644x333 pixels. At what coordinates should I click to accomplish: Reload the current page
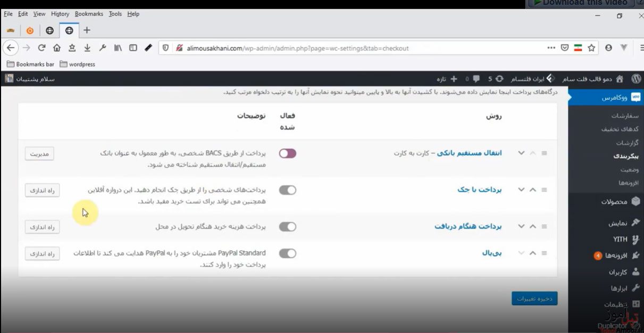(x=41, y=48)
